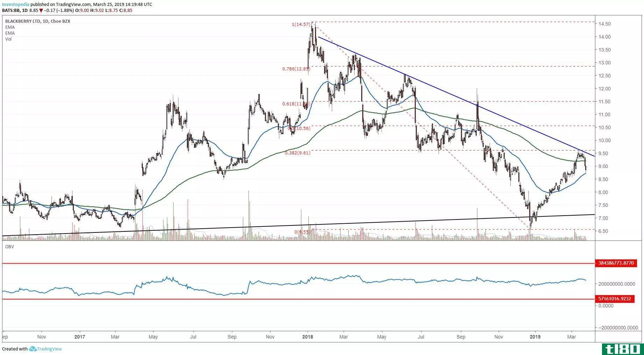
Task: Click the H:9.02 high price value
Action: coord(97,11)
